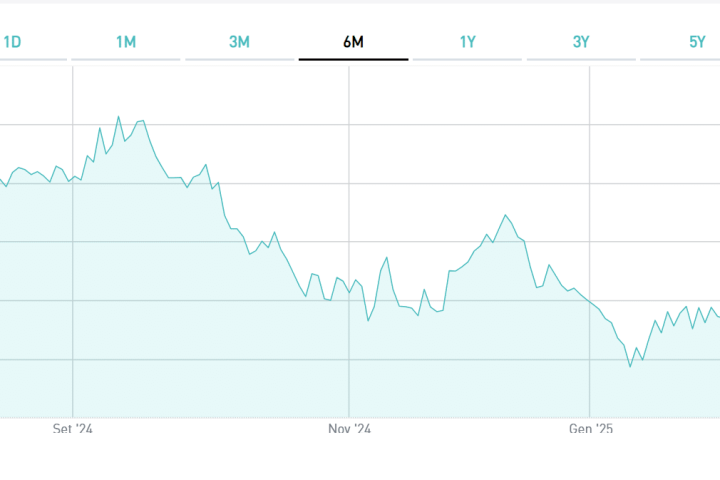Click the Gen '25 axis label
The height and width of the screenshot is (480, 720).
click(x=590, y=429)
